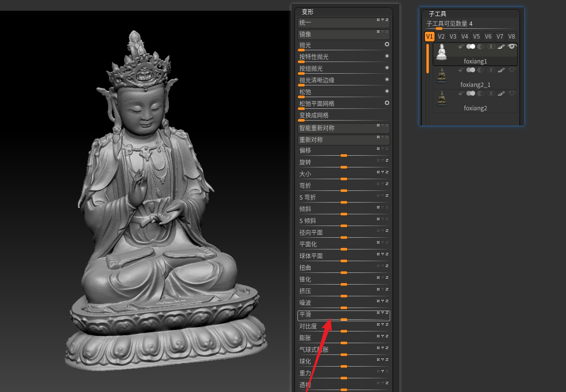This screenshot has height=392, width=566.
Task: Click the crescent subtract-mode icon on foxiang1
Action: pyautogui.click(x=481, y=46)
